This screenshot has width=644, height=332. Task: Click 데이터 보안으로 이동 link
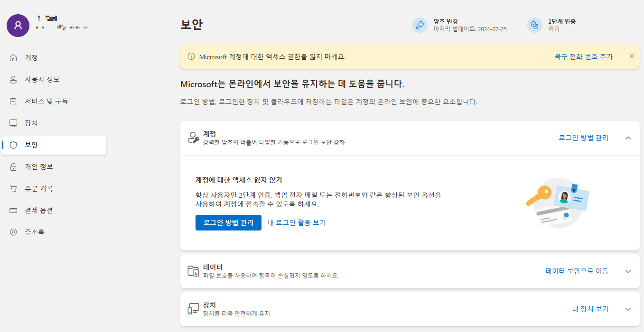(x=577, y=271)
